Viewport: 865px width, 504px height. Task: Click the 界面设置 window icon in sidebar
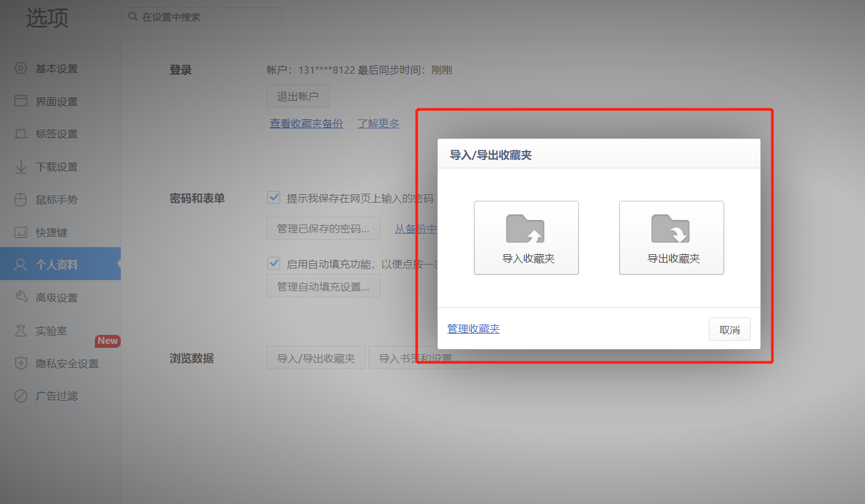pos(21,101)
